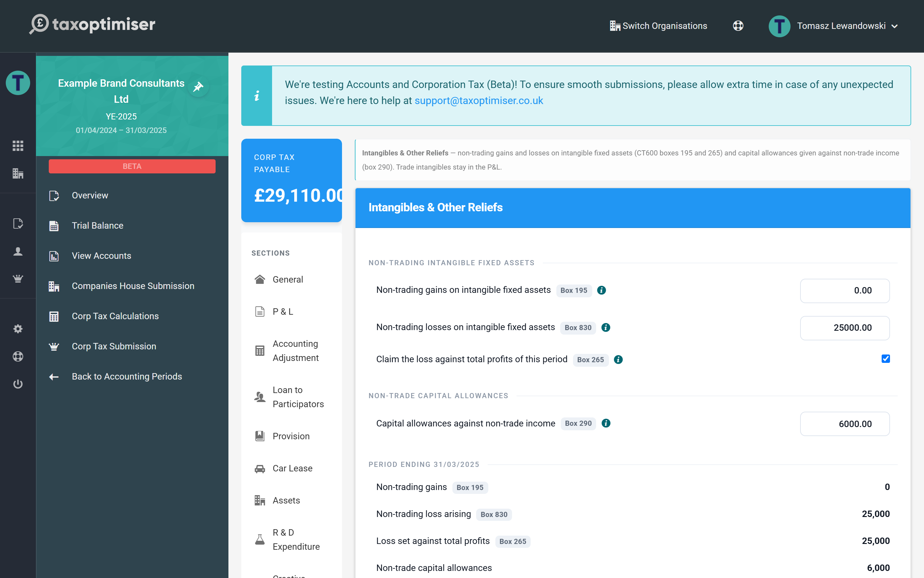Go to View Accounts
This screenshot has height=578, width=924.
pyautogui.click(x=132, y=256)
